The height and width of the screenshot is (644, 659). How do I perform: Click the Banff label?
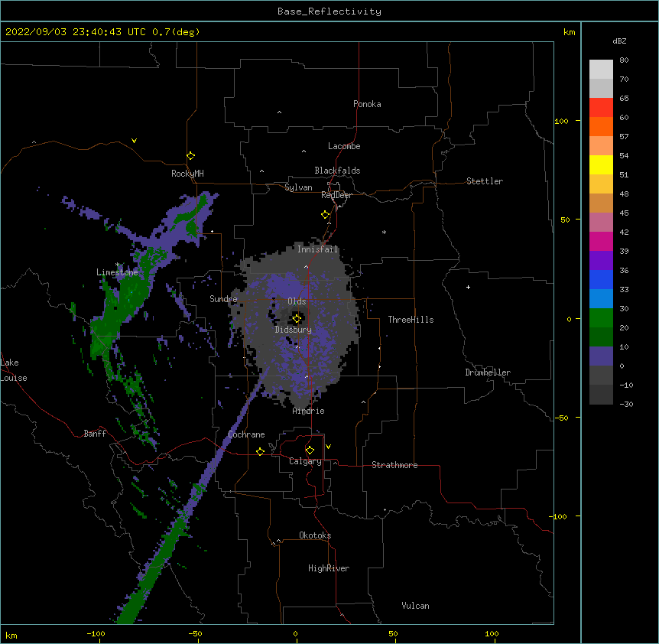click(95, 434)
